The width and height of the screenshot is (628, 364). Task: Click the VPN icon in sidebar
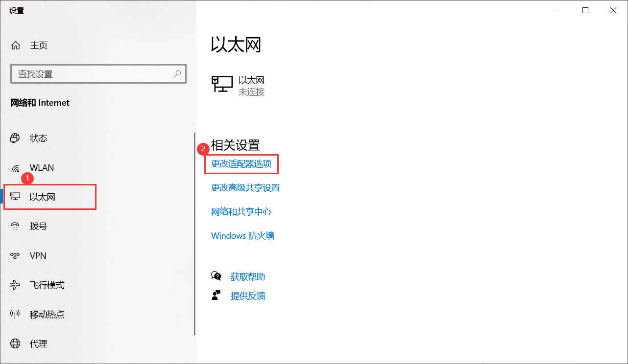click(x=15, y=255)
